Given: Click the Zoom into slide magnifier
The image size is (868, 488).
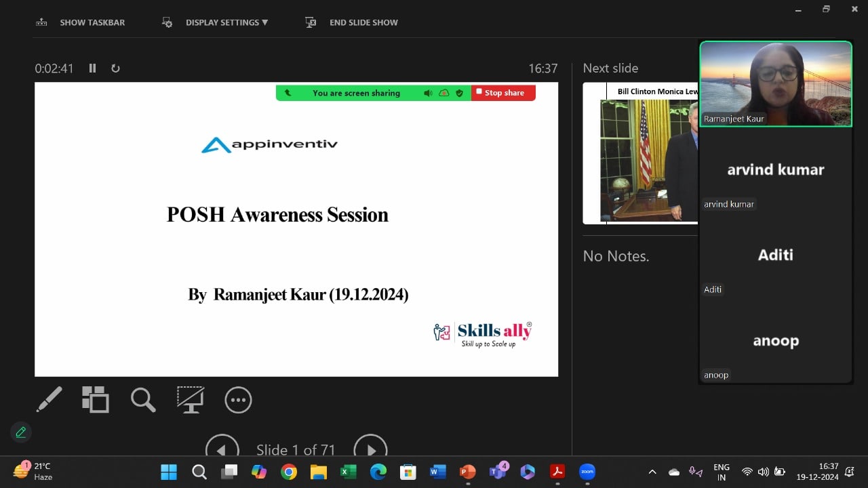Looking at the screenshot, I should 143,400.
